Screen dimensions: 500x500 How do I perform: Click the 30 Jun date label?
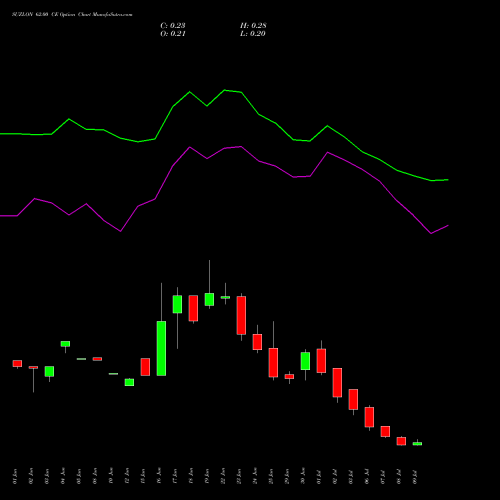click(303, 476)
